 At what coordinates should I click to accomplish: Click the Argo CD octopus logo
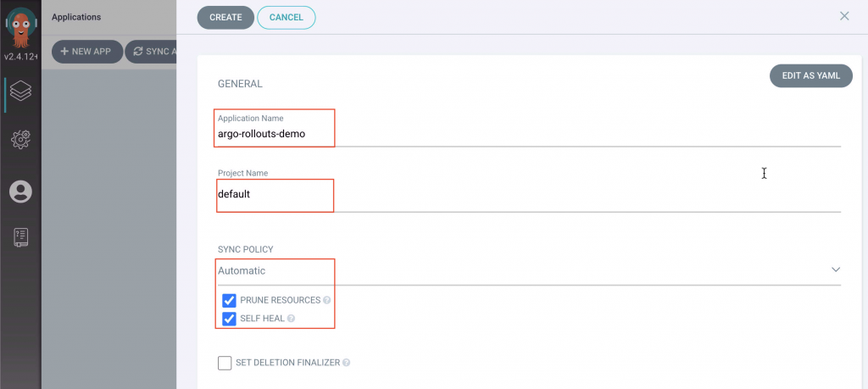click(20, 25)
